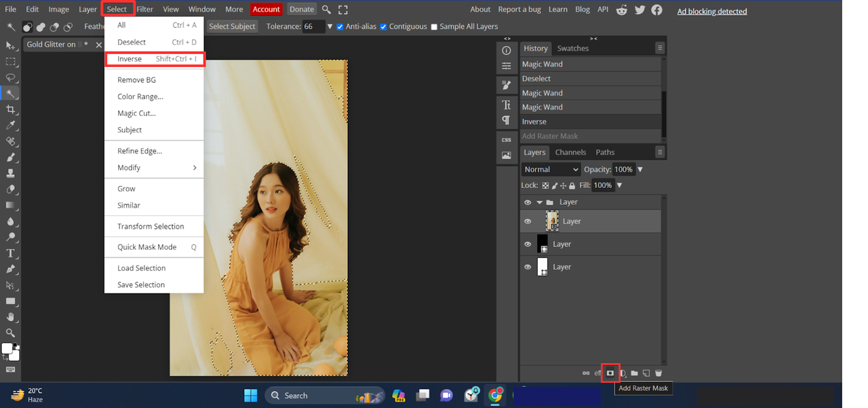Pick the Hand tool
The image size is (868, 408).
(10, 317)
